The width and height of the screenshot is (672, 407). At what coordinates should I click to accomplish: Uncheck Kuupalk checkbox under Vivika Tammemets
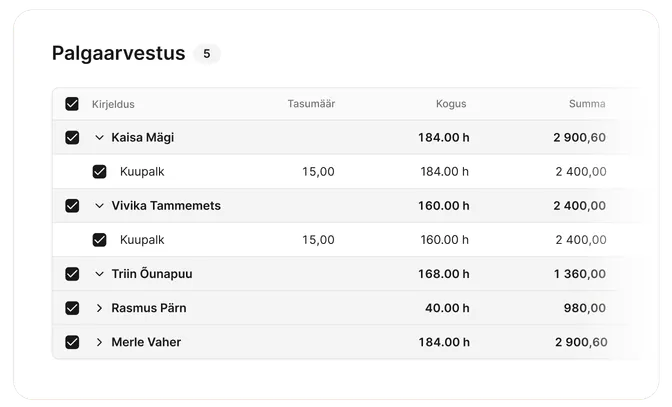click(99, 240)
